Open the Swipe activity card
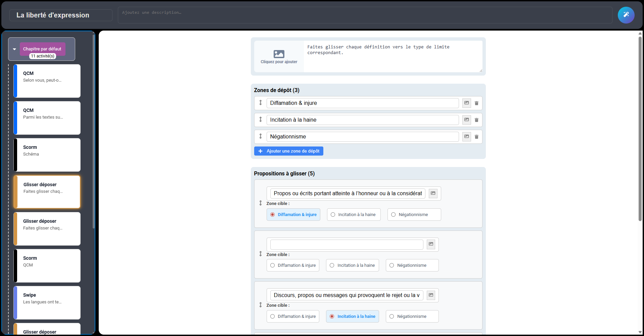Screen dimensions: 644x336 47,302
